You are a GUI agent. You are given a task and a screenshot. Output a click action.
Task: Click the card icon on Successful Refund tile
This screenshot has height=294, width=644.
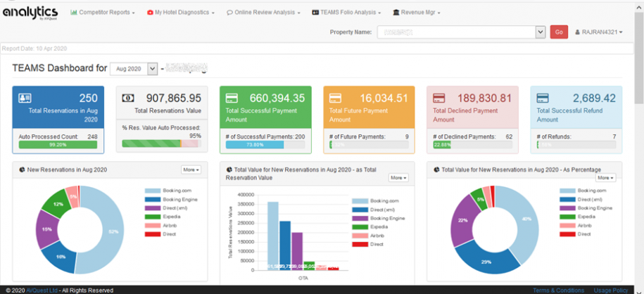[543, 98]
